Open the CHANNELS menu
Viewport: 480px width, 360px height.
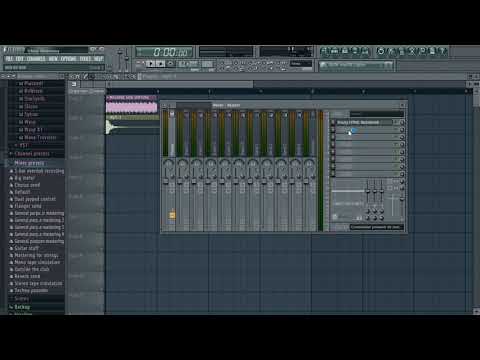pyautogui.click(x=36, y=59)
